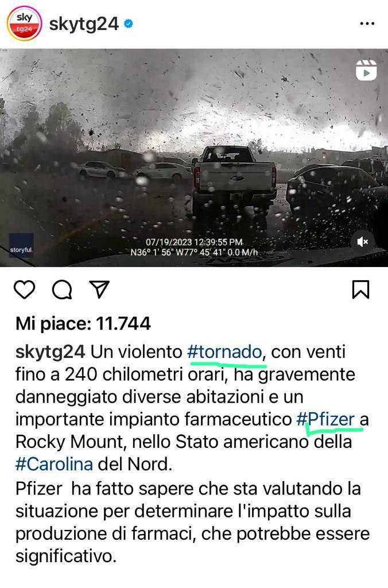
Task: Like the post with the heart icon
Action: pos(24,289)
